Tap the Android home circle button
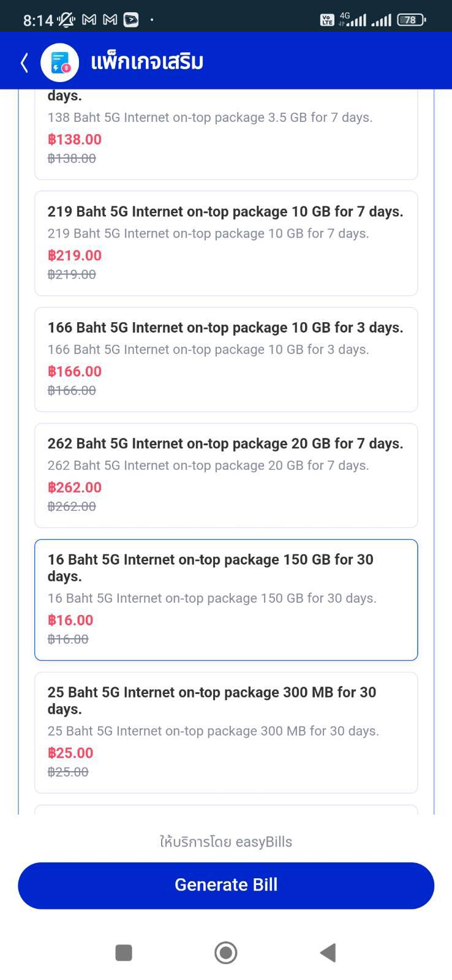Screen dimensions: 452x980 (226, 952)
